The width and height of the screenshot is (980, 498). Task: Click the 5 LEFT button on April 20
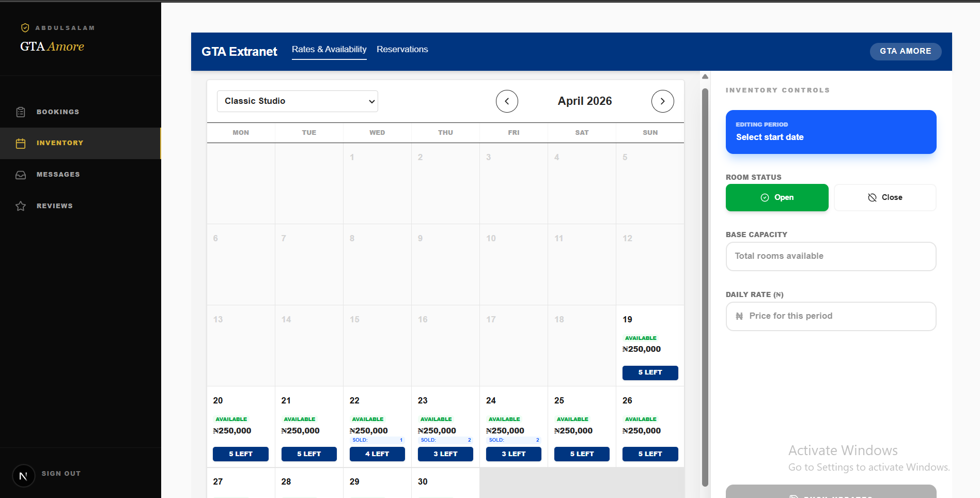[x=241, y=454]
